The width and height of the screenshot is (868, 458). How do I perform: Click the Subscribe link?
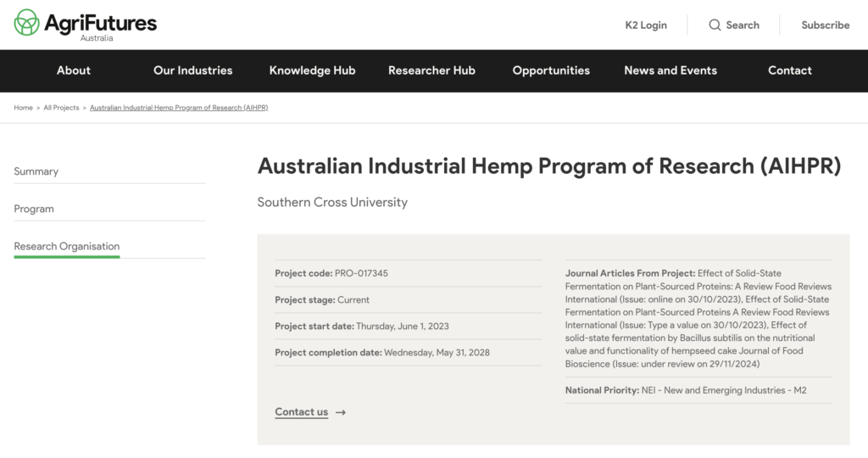pyautogui.click(x=825, y=25)
